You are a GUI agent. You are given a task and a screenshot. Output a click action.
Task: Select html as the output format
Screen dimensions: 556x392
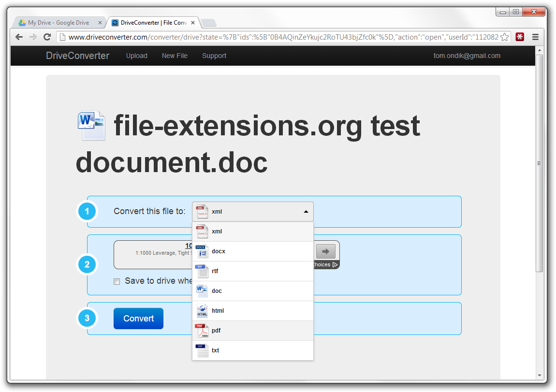[253, 311]
